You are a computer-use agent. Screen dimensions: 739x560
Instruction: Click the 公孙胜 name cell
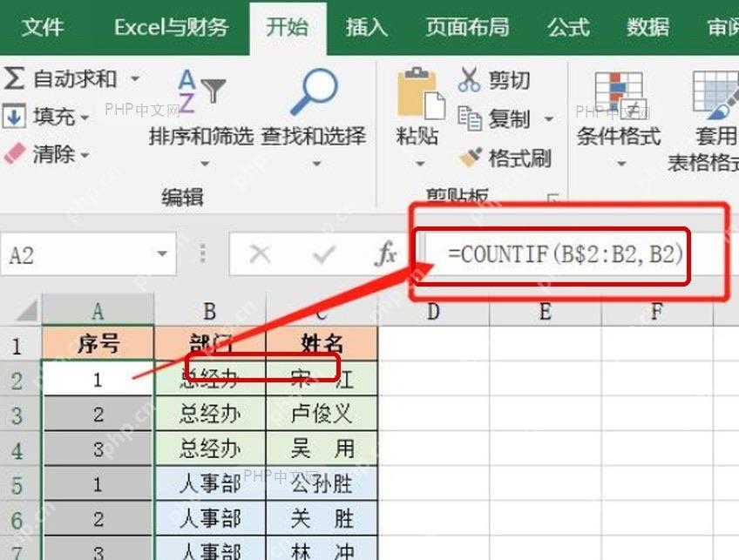click(x=322, y=483)
